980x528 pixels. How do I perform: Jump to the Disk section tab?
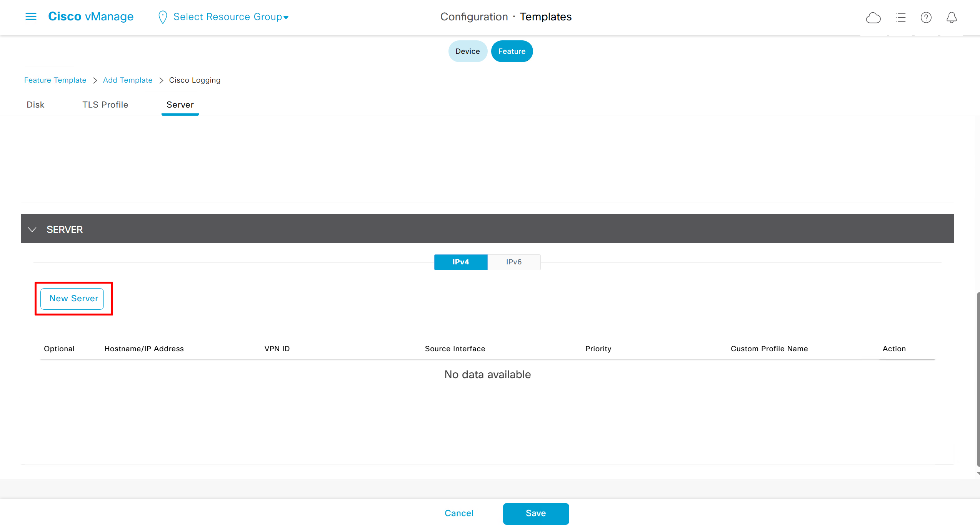coord(35,105)
